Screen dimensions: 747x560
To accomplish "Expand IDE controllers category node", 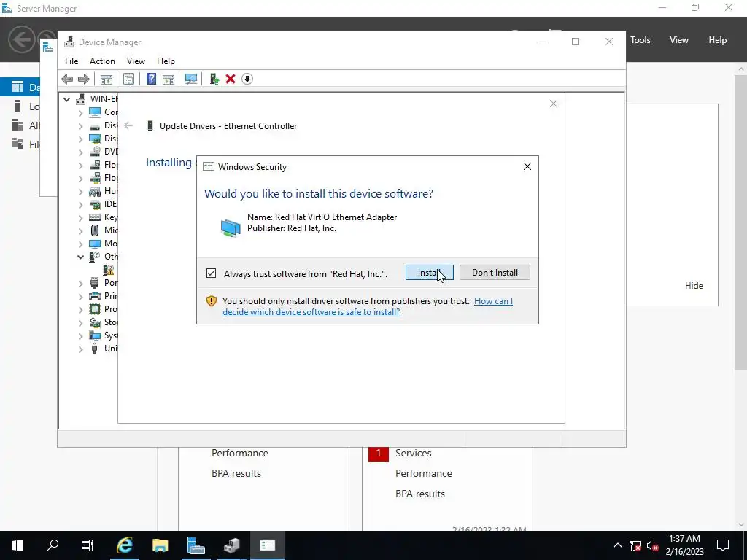I will [80, 205].
